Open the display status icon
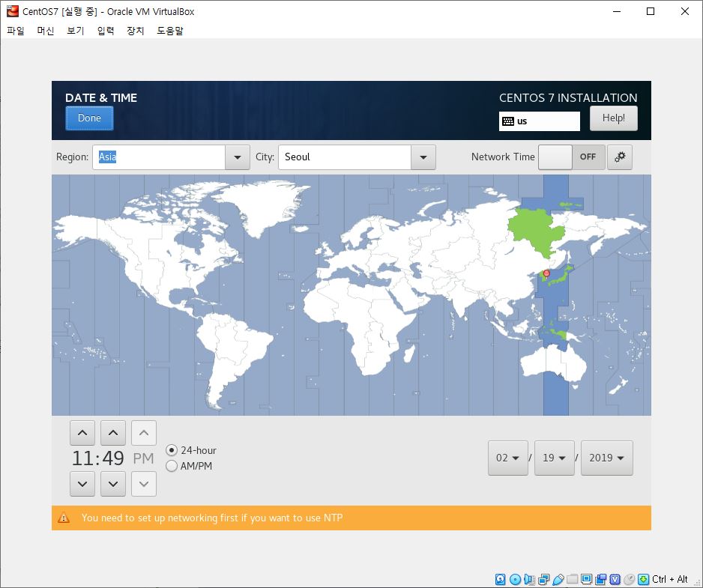The height and width of the screenshot is (588, 703). click(586, 579)
